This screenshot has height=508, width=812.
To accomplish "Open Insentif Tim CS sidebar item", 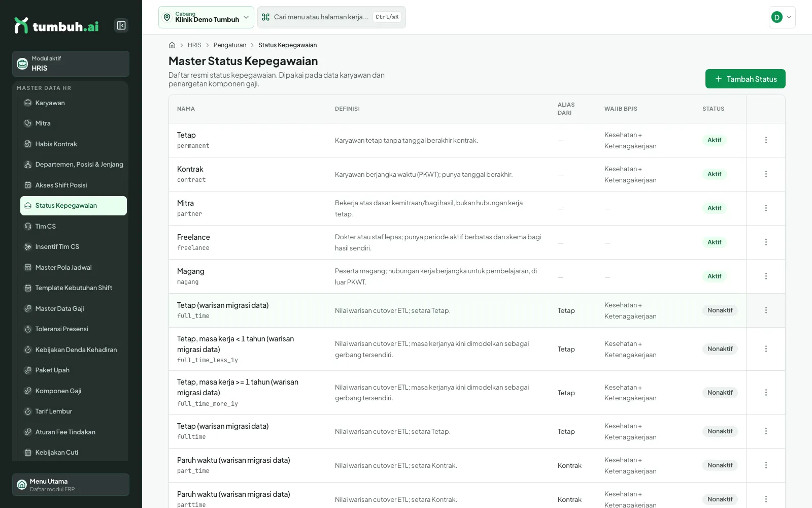I will [74, 247].
